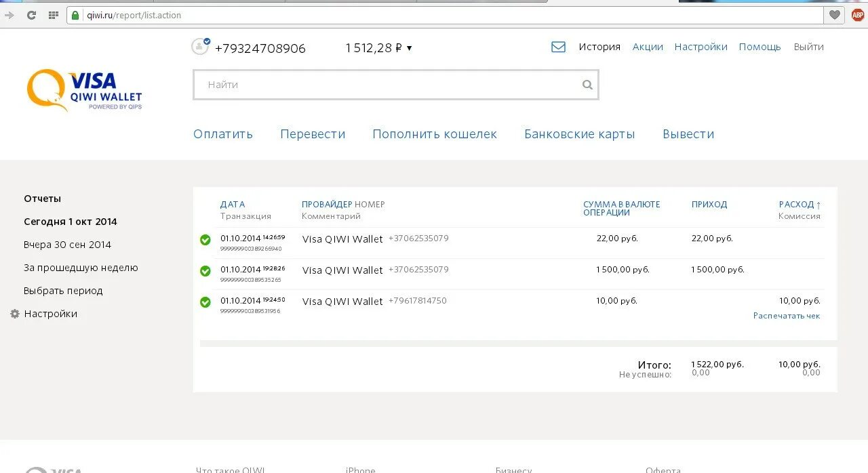
Task: Open the История tab
Action: click(599, 47)
